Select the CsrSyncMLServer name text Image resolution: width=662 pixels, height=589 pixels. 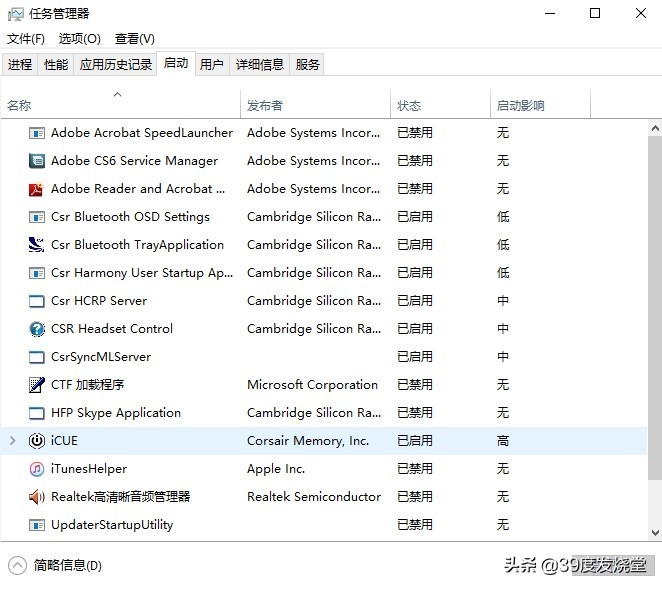(x=101, y=357)
